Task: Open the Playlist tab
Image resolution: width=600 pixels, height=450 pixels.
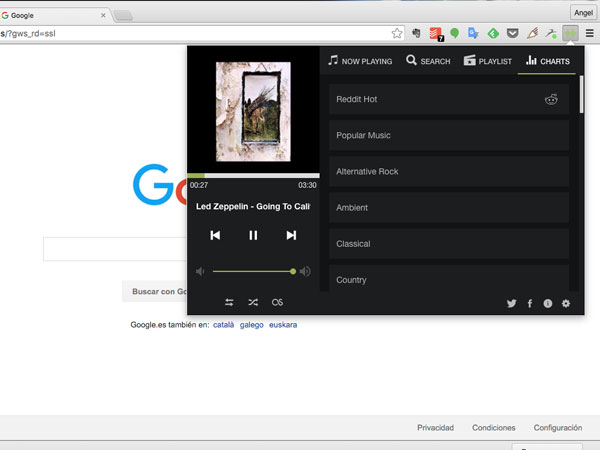Action: click(488, 61)
